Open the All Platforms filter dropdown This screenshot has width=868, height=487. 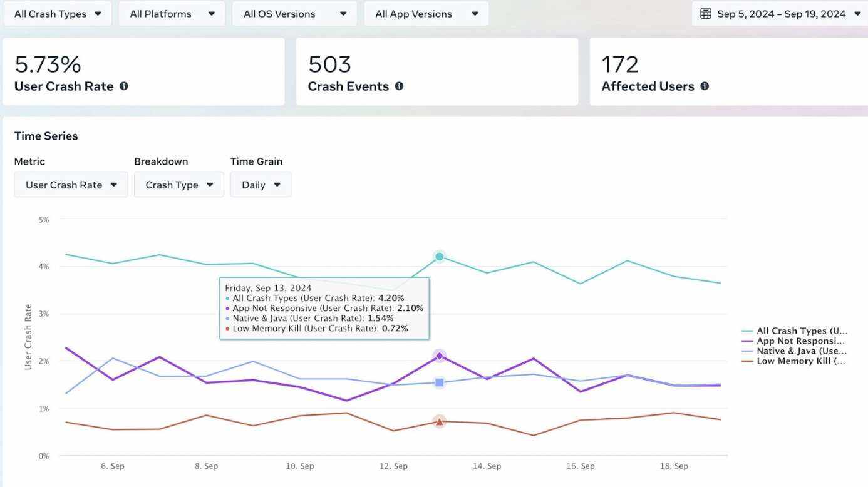172,14
